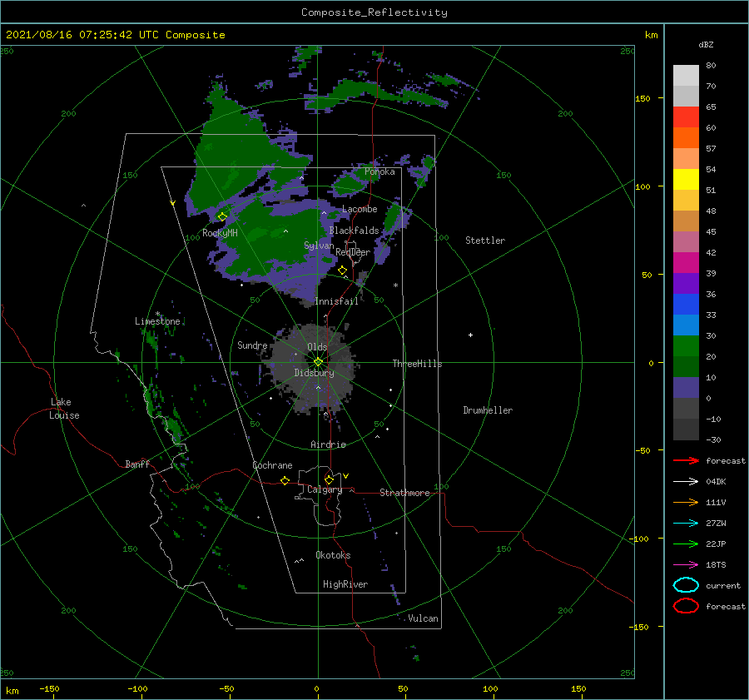Pick the dark green 10-20 dBZ swatch
This screenshot has height=700, width=749.
click(686, 367)
